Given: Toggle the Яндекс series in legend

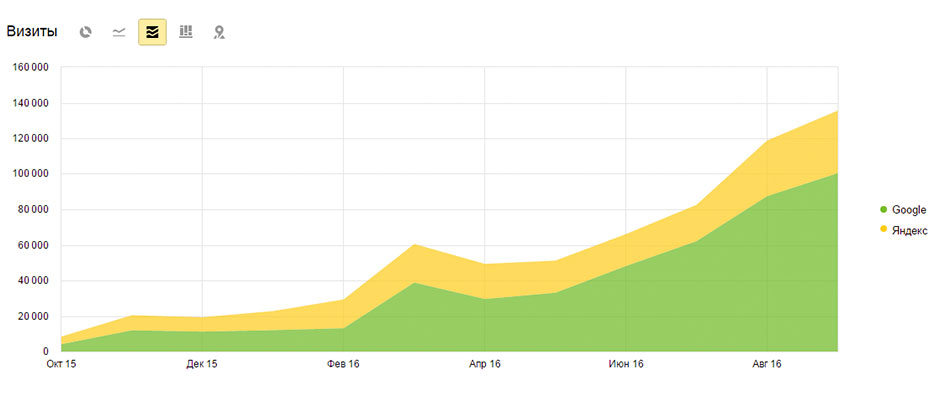Looking at the screenshot, I should 904,231.
